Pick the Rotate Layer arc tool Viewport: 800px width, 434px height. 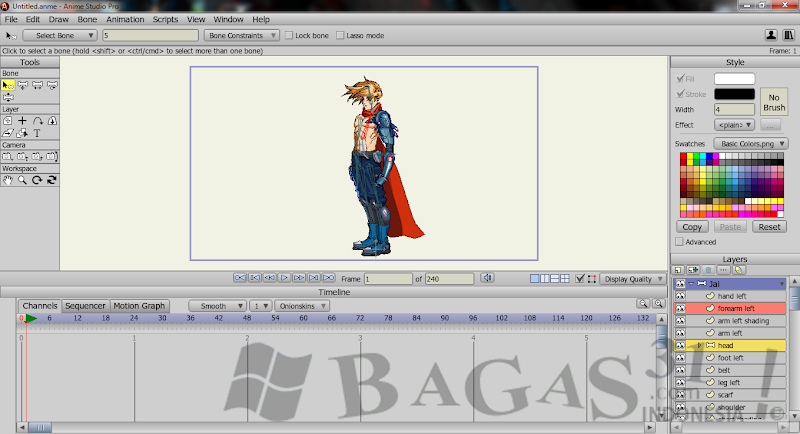[38, 121]
